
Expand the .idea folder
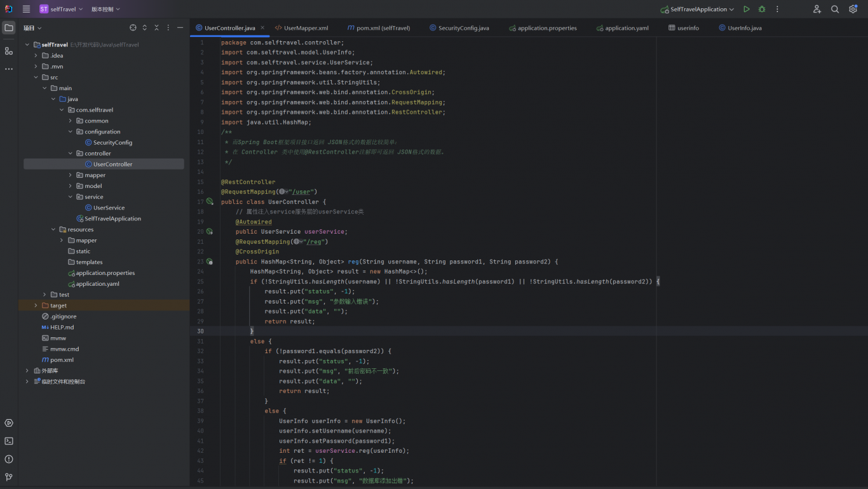(36, 55)
